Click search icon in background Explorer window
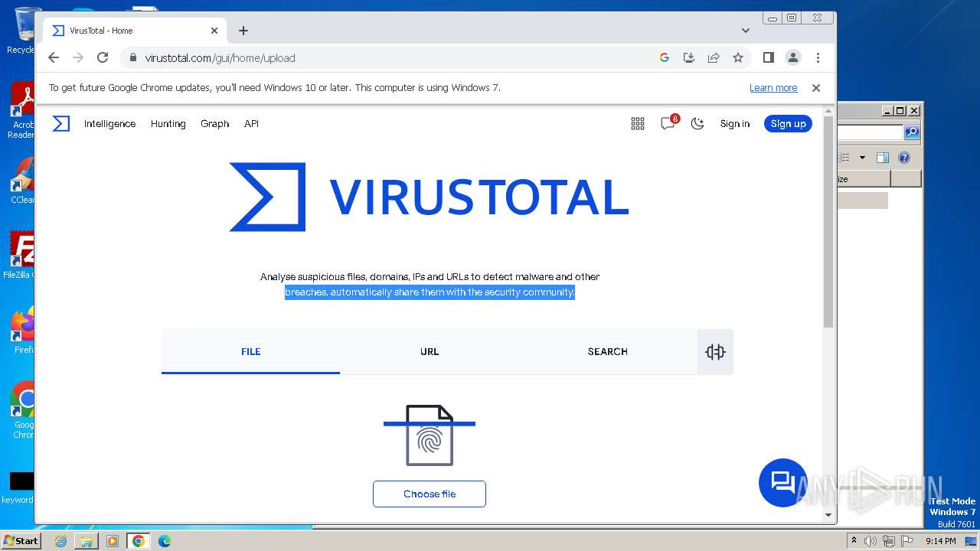 click(911, 132)
